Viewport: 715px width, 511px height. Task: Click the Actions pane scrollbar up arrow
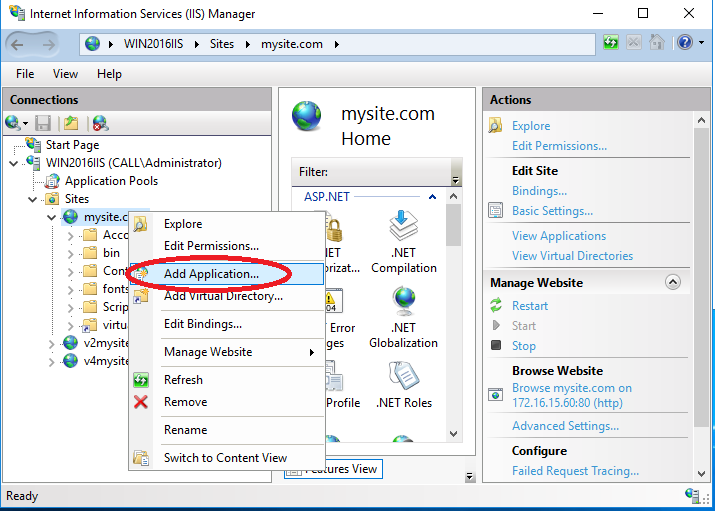pyautogui.click(x=701, y=120)
